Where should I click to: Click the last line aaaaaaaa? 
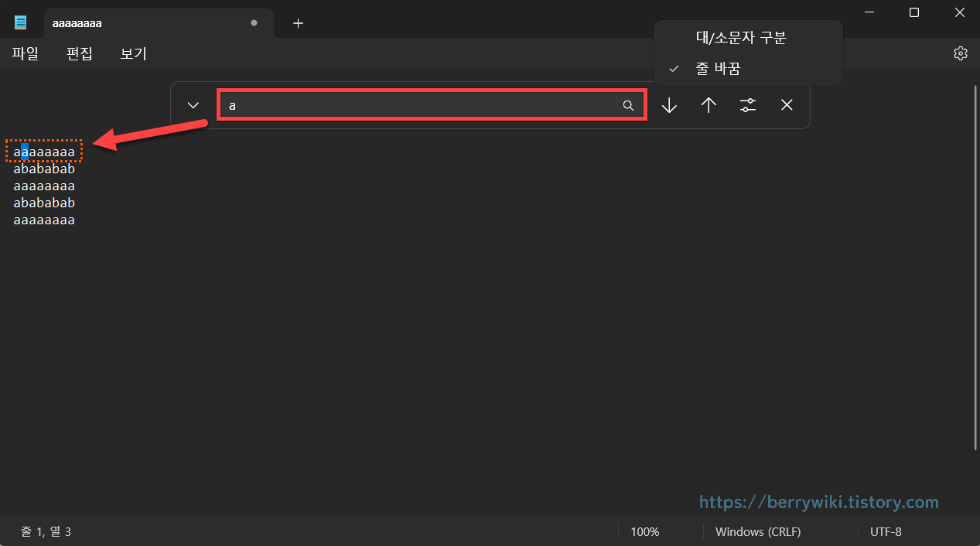44,220
